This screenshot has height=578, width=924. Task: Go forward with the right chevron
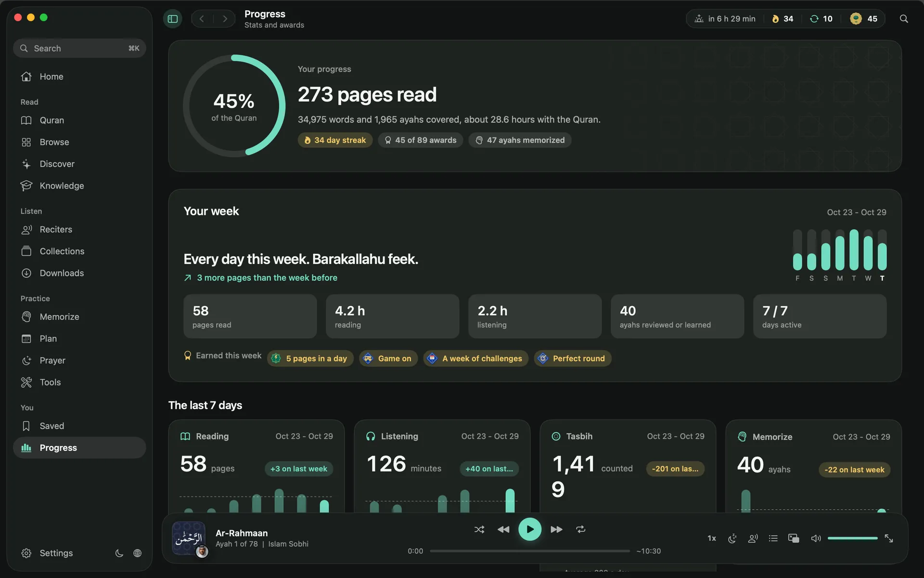[225, 19]
